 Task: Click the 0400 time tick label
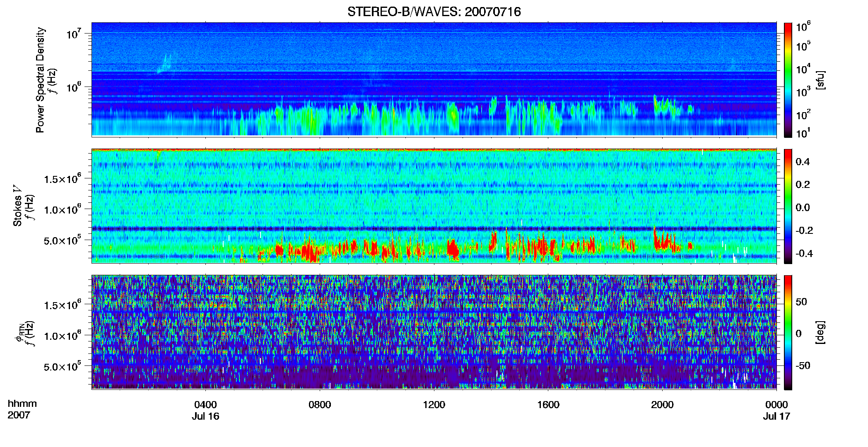click(205, 405)
